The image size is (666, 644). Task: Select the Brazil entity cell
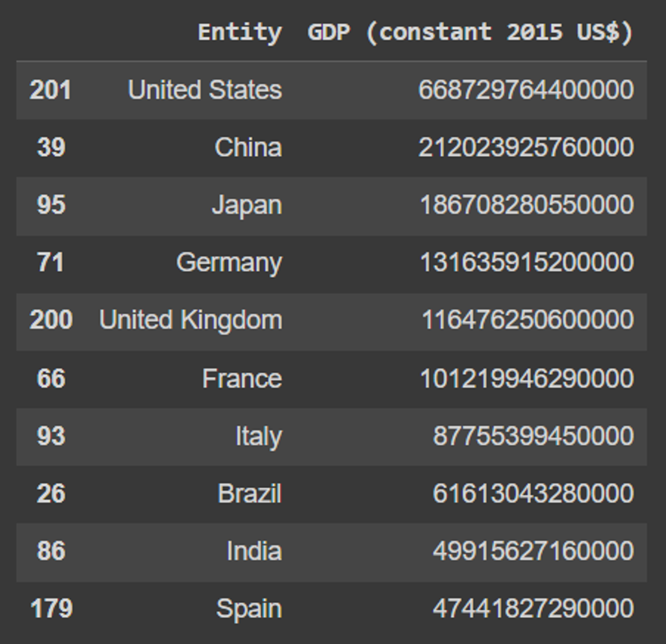[x=249, y=493]
